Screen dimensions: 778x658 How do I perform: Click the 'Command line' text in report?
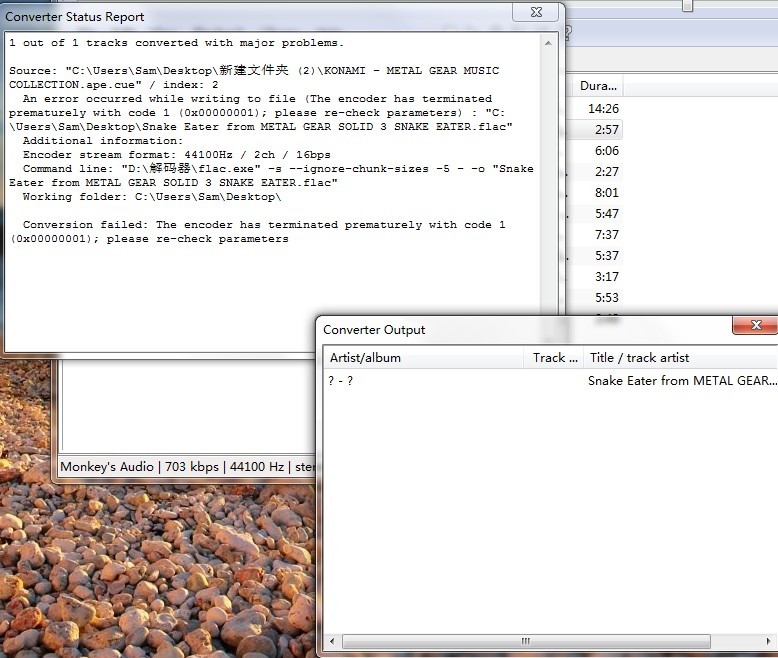pos(271,176)
